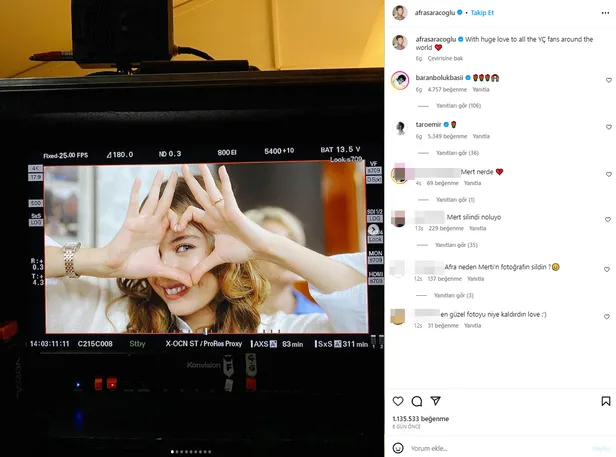Expand the 36 replies under taroemir's comment
The width and height of the screenshot is (616, 457).
click(x=456, y=153)
